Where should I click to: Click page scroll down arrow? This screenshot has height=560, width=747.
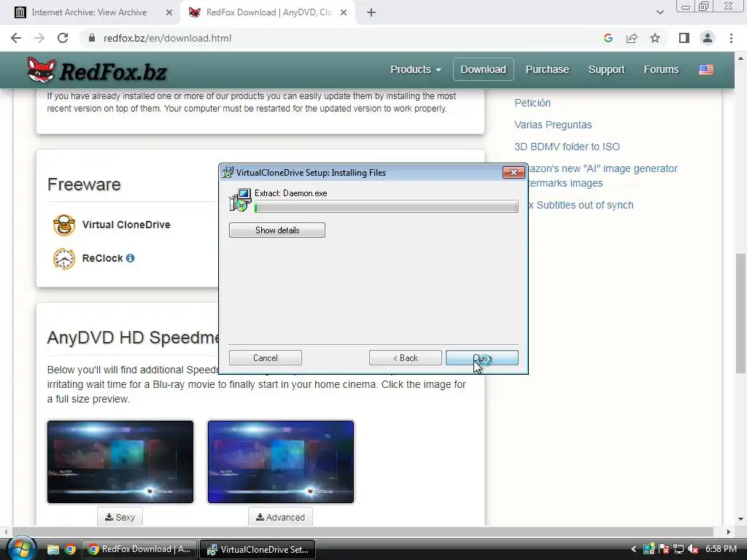(740, 519)
